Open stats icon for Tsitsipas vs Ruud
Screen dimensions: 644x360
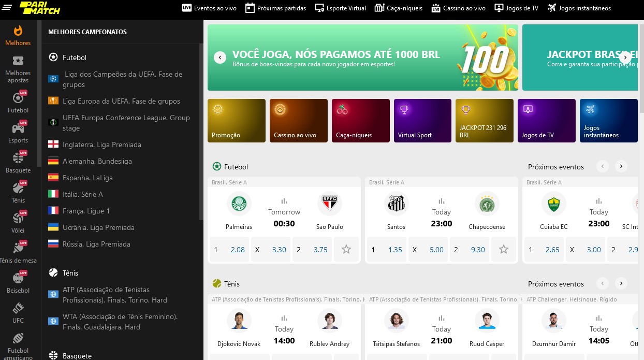coord(442,318)
